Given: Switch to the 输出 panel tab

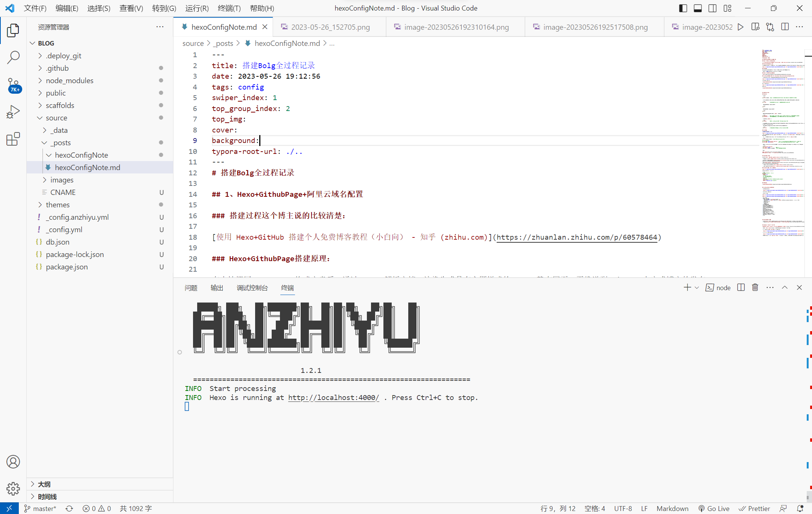Looking at the screenshot, I should 217,288.
